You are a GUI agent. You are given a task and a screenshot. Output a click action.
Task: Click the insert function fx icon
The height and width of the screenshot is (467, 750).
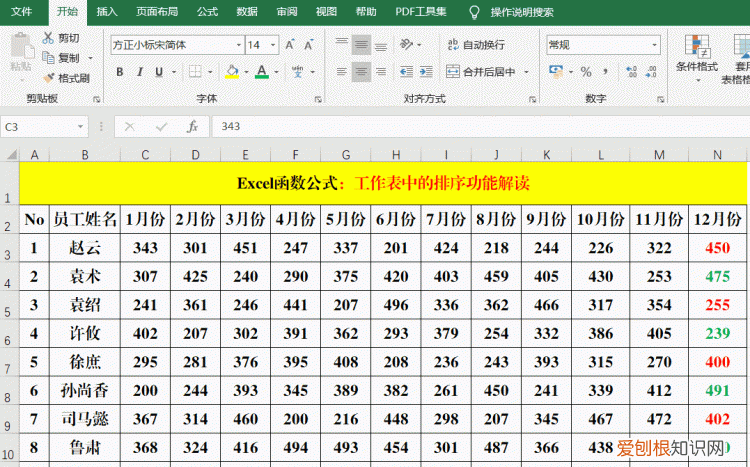tap(192, 127)
